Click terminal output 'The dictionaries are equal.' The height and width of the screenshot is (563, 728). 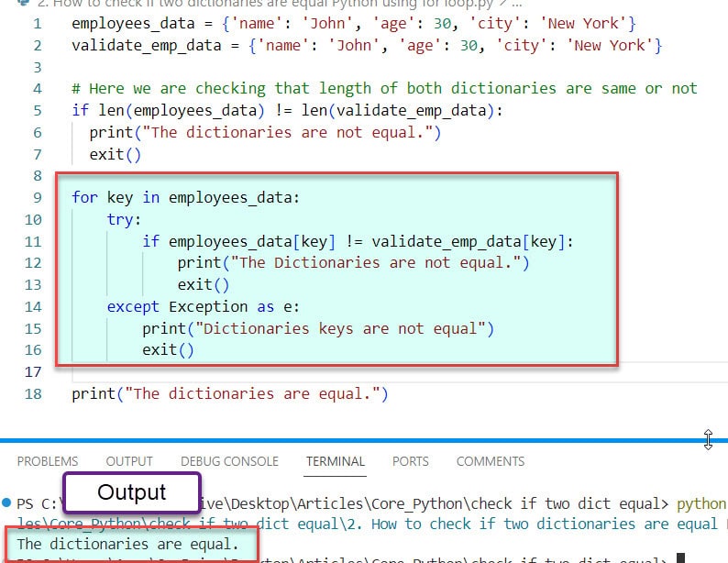tap(127, 544)
